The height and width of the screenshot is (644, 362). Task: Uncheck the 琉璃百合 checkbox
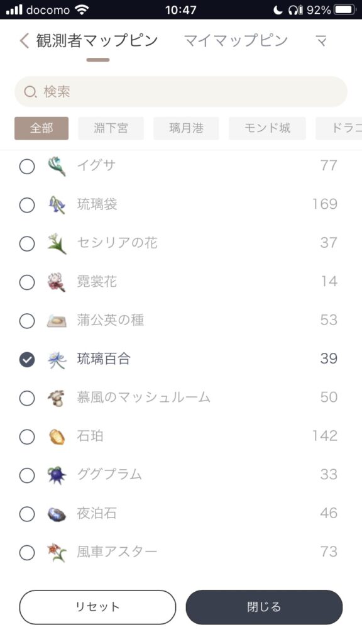click(x=27, y=360)
